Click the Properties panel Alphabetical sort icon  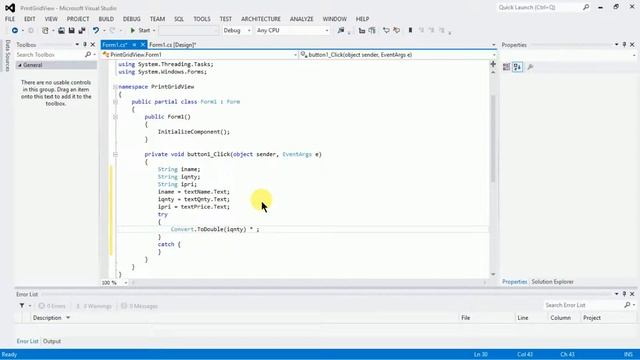(x=518, y=67)
